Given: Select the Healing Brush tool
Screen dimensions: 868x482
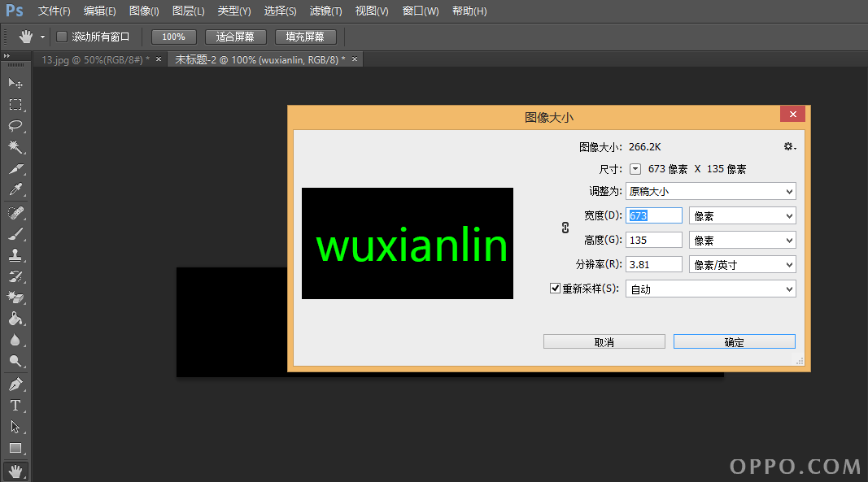Looking at the screenshot, I should [15, 212].
